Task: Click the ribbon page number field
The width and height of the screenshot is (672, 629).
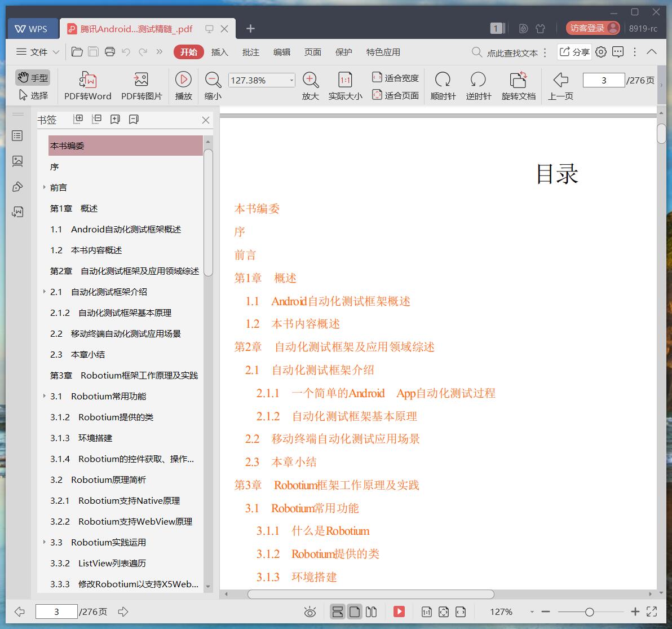Action: click(x=603, y=80)
